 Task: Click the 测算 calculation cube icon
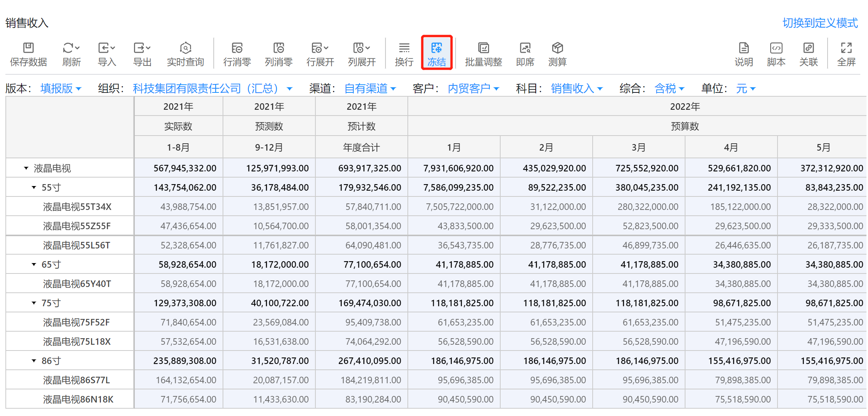(557, 48)
